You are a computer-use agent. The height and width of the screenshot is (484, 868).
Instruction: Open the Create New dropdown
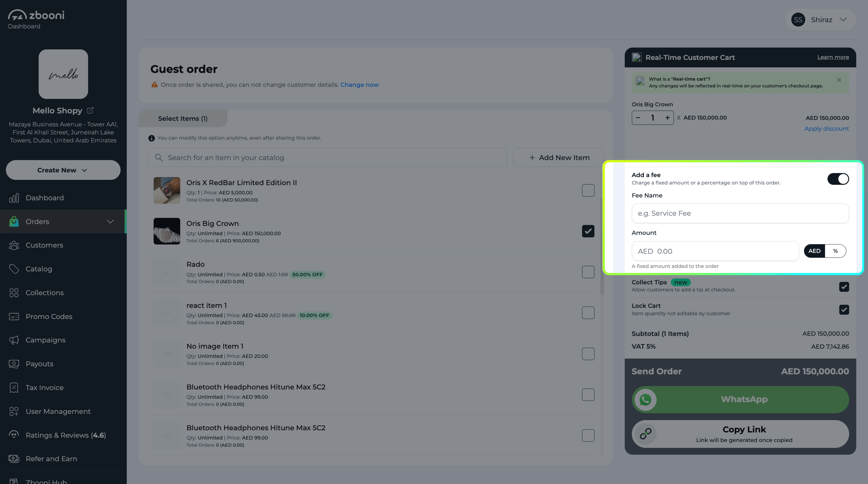coord(63,170)
